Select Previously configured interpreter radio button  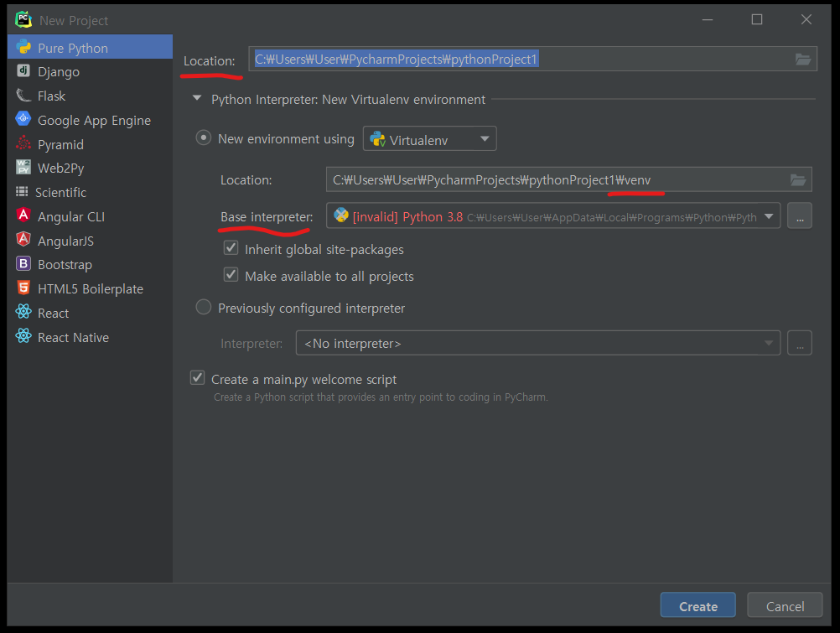click(203, 307)
